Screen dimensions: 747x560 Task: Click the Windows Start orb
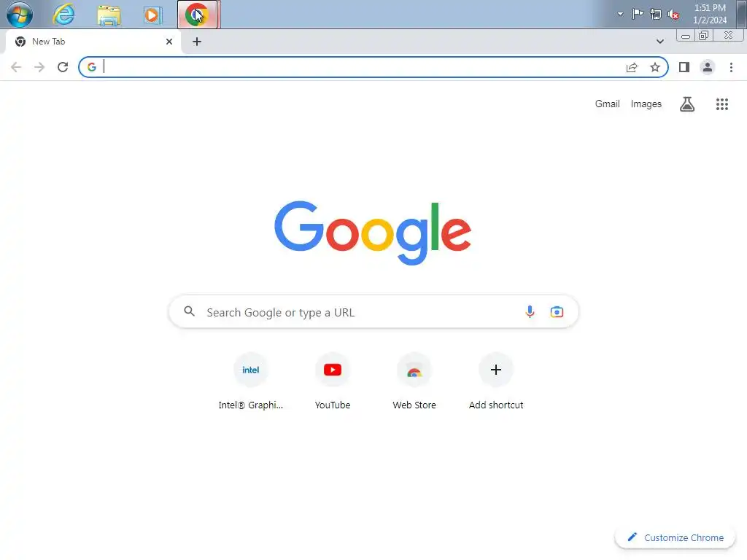(x=20, y=15)
